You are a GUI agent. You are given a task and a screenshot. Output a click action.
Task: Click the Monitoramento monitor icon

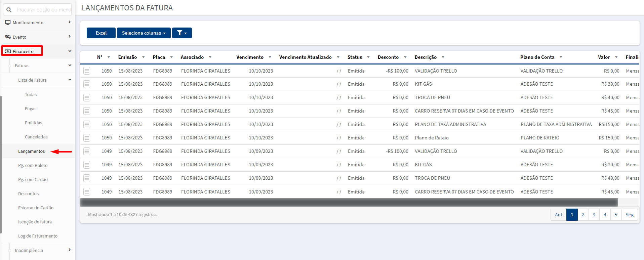point(8,23)
